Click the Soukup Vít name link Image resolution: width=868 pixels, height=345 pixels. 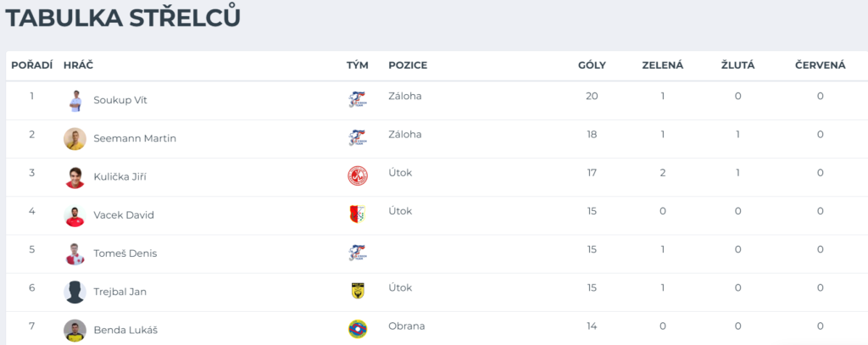(120, 101)
